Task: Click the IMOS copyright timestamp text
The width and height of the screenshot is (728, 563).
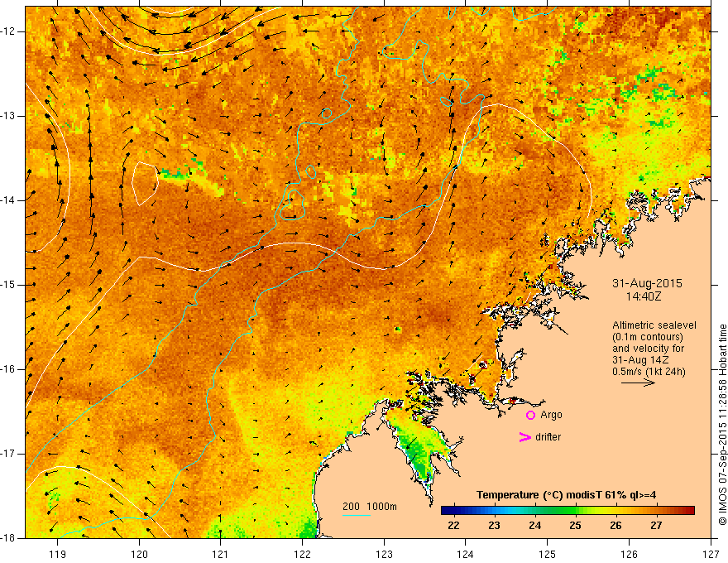Action: [x=722, y=426]
